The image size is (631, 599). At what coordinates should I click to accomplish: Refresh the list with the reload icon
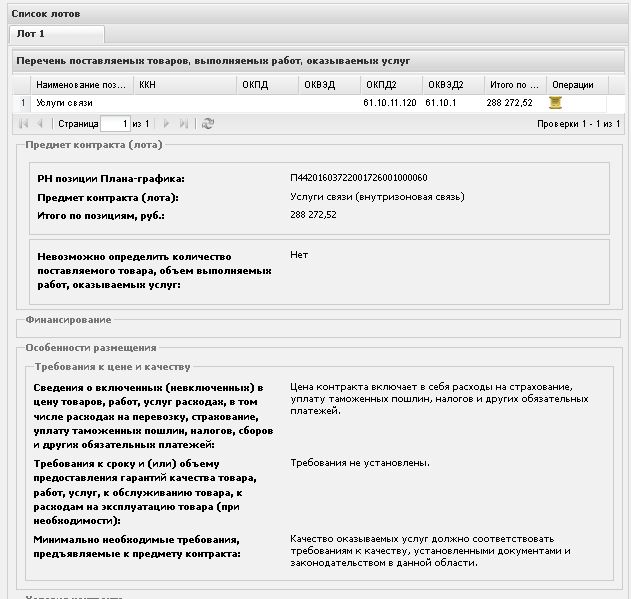[208, 124]
